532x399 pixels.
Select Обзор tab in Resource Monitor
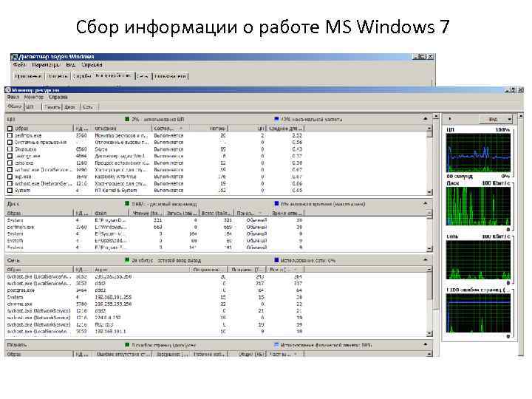coord(15,106)
